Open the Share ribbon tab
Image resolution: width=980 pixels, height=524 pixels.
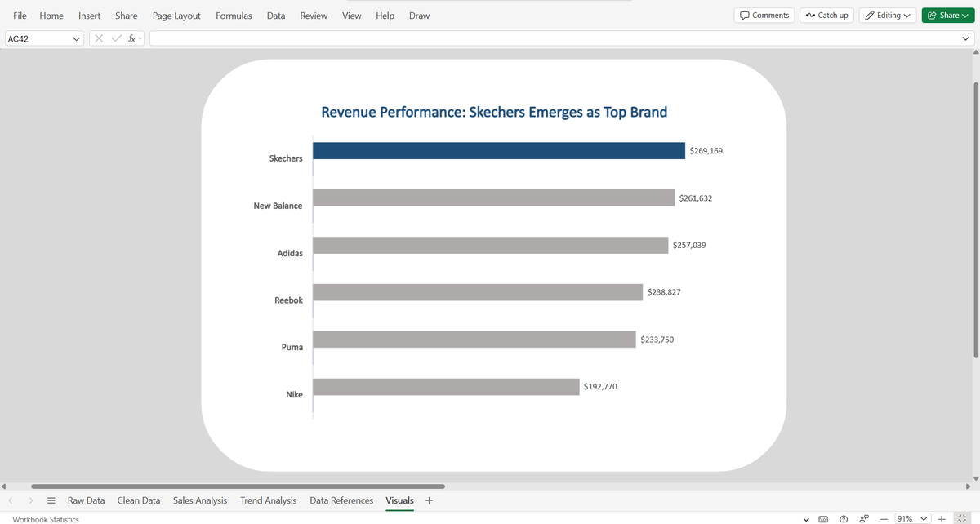coord(126,16)
